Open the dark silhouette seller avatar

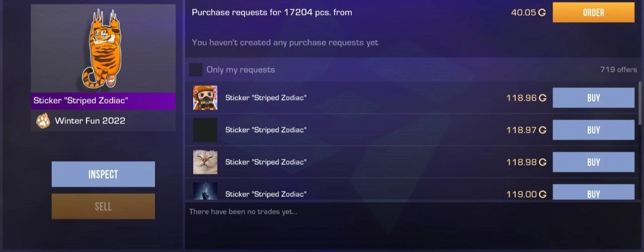pos(205,191)
